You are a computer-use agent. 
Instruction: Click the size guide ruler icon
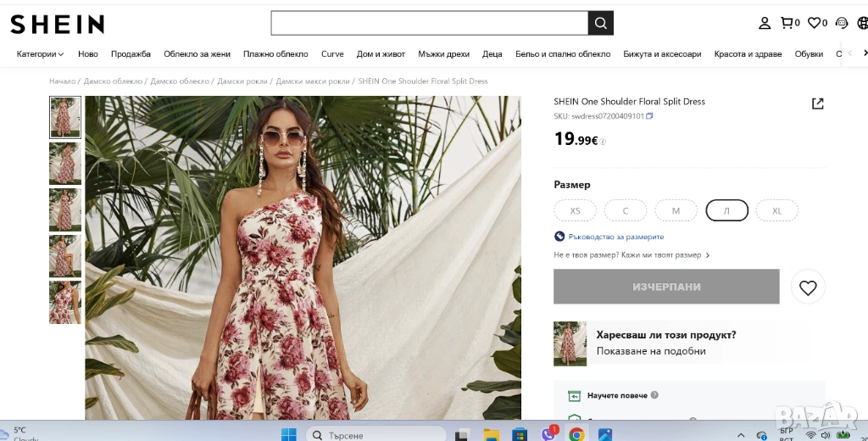[559, 237]
